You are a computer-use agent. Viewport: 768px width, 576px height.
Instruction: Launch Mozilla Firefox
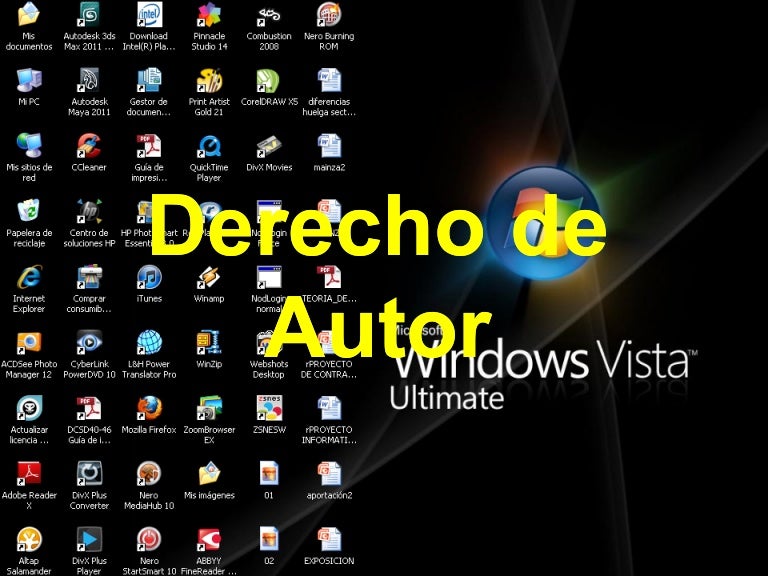(x=149, y=408)
